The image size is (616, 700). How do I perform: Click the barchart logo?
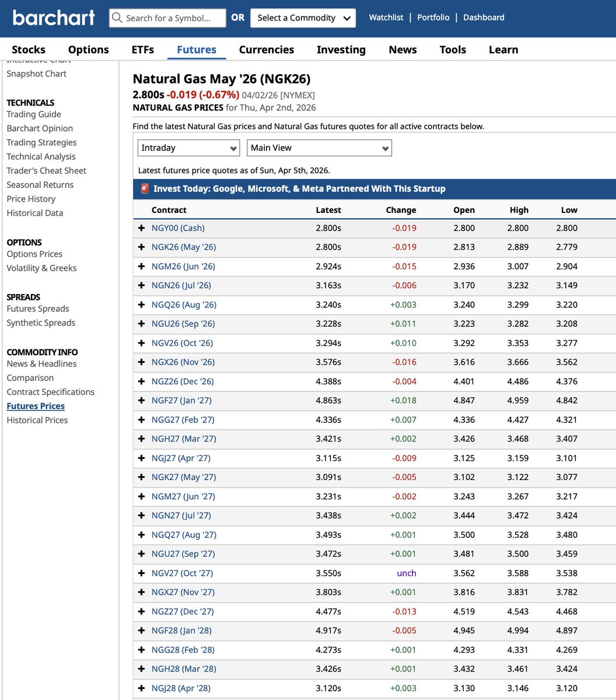click(x=54, y=17)
